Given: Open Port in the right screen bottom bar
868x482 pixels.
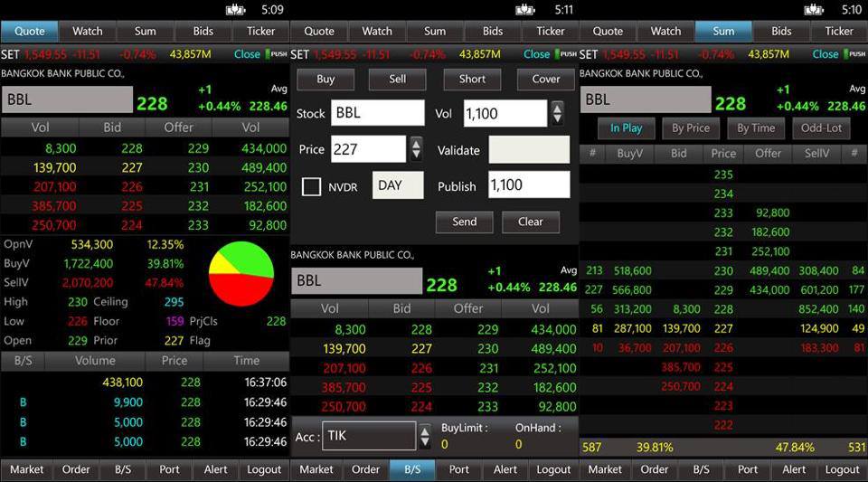Looking at the screenshot, I should coord(748,470).
